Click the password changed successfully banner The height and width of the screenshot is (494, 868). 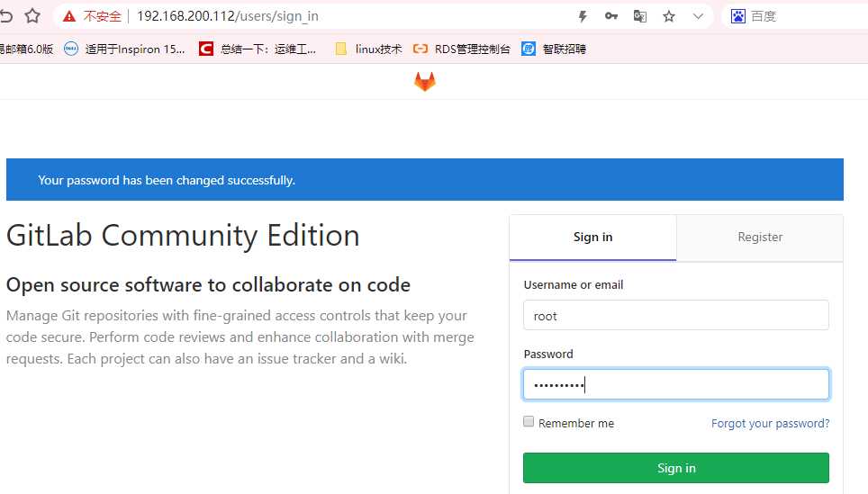pyautogui.click(x=425, y=180)
